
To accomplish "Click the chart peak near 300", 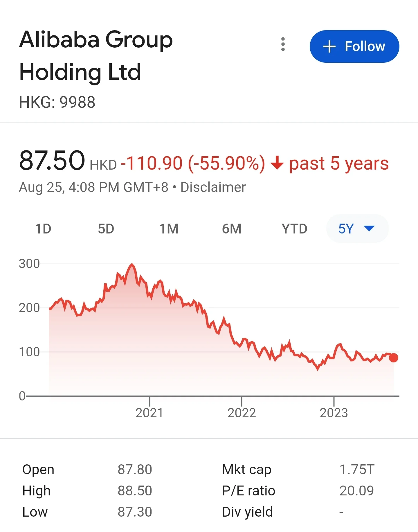I will 132,265.
